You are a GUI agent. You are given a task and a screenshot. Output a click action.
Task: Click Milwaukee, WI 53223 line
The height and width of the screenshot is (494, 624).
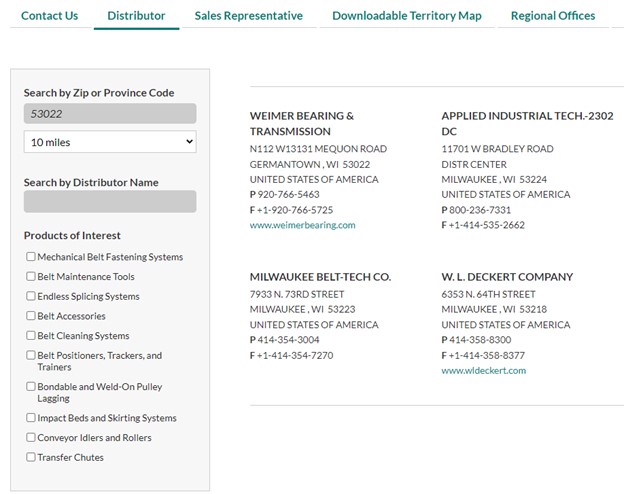(302, 309)
